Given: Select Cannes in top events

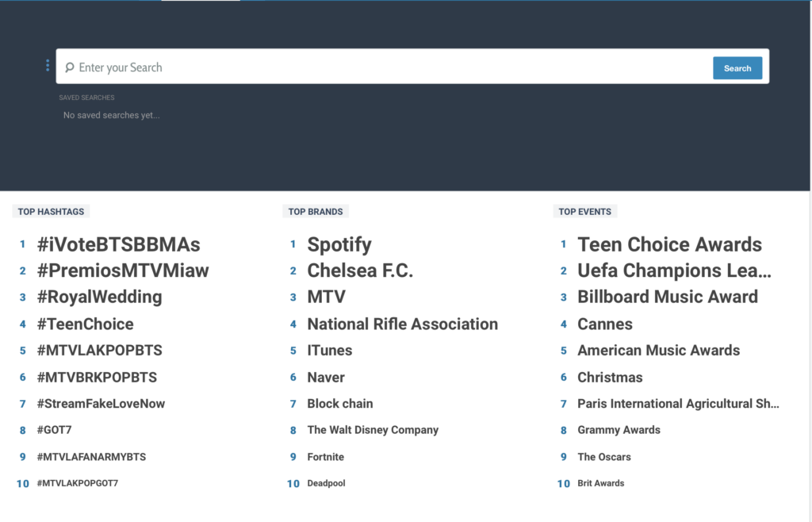Looking at the screenshot, I should coord(604,324).
